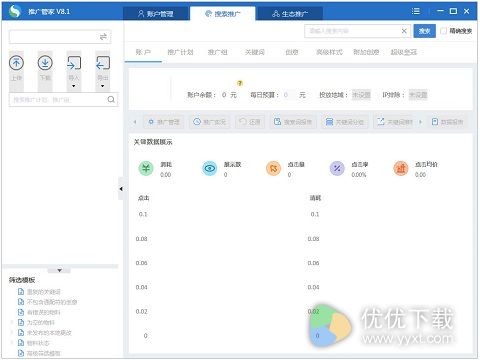Collapse the left sidebar with arrow handle
Screen dimensions: 480x360
pyautogui.click(x=121, y=189)
